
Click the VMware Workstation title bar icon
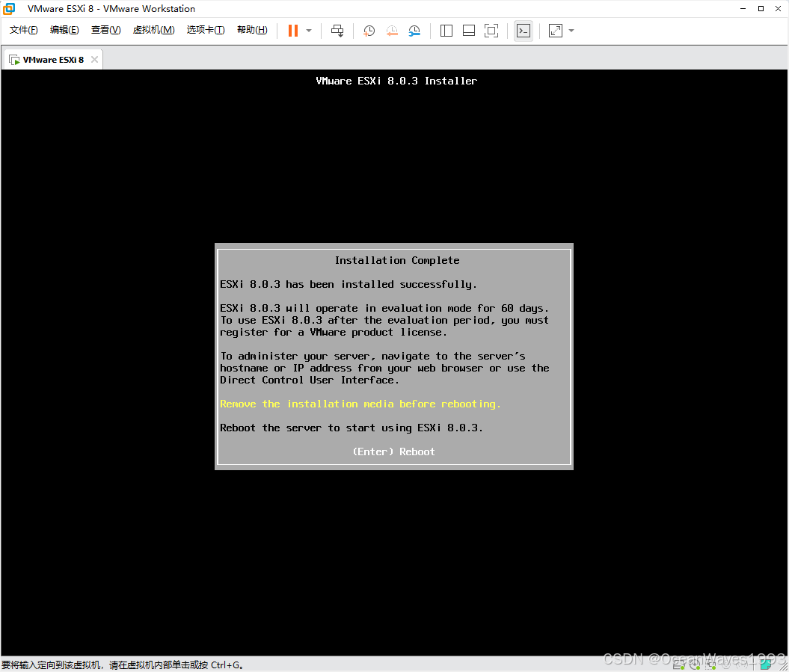(x=9, y=8)
